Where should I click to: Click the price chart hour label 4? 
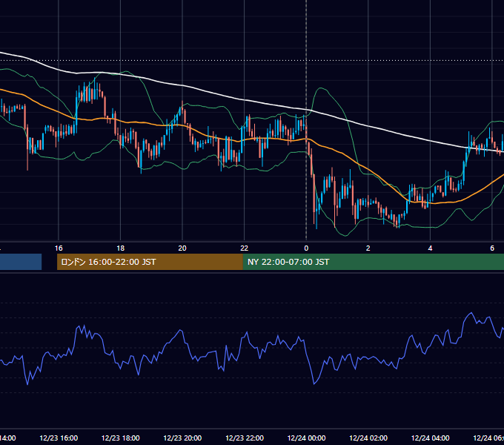[x=430, y=248]
